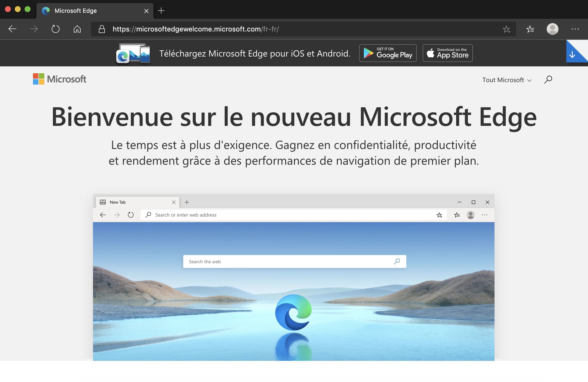Screen dimensions: 588x382
Task: Open the user profile avatar
Action: click(x=552, y=29)
